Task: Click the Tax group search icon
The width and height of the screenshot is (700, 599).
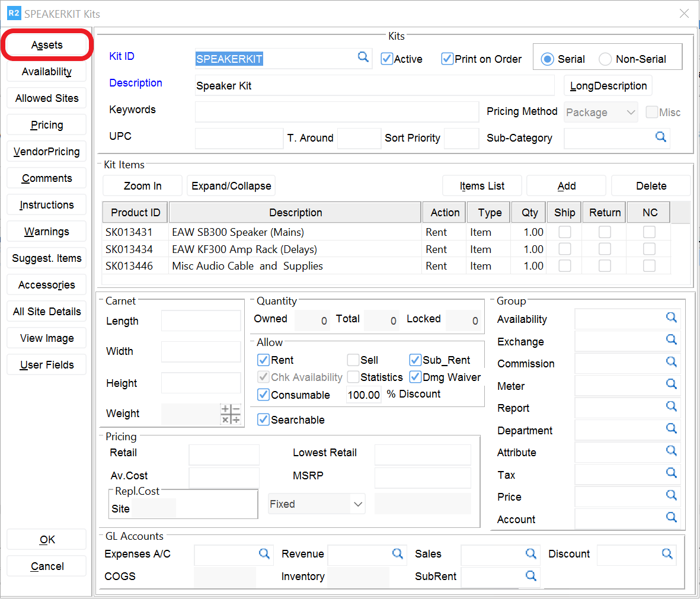Action: [x=671, y=473]
